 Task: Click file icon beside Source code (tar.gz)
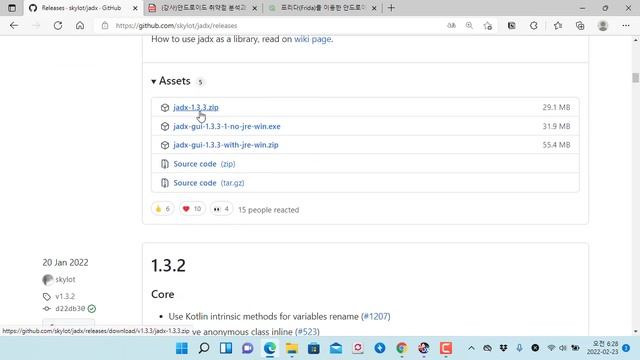[x=165, y=183]
